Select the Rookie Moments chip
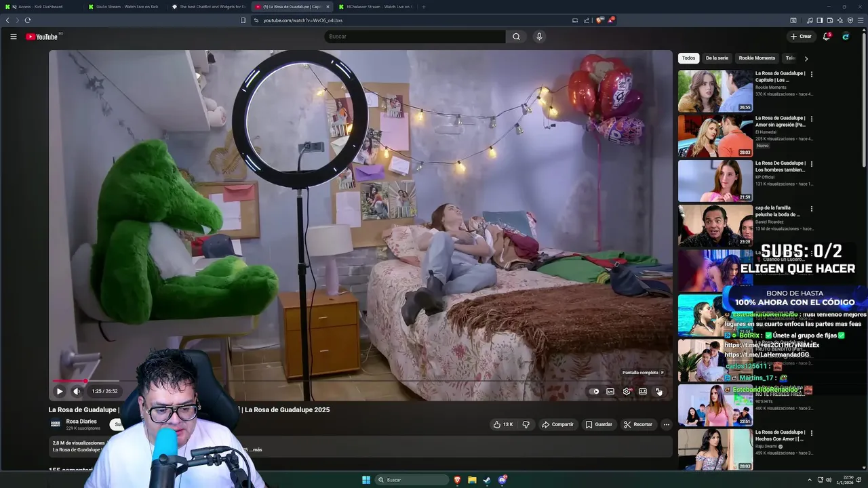The image size is (868, 488). pos(757,58)
